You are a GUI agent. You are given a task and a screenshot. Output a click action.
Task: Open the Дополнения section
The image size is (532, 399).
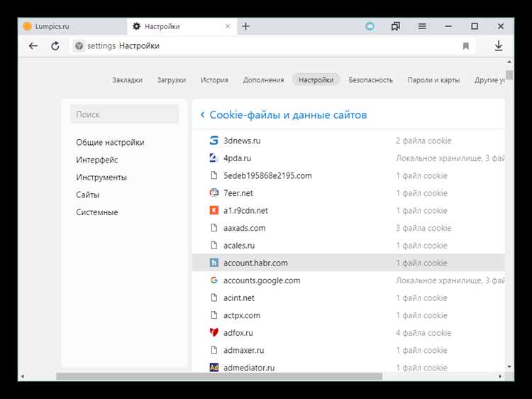(x=263, y=80)
